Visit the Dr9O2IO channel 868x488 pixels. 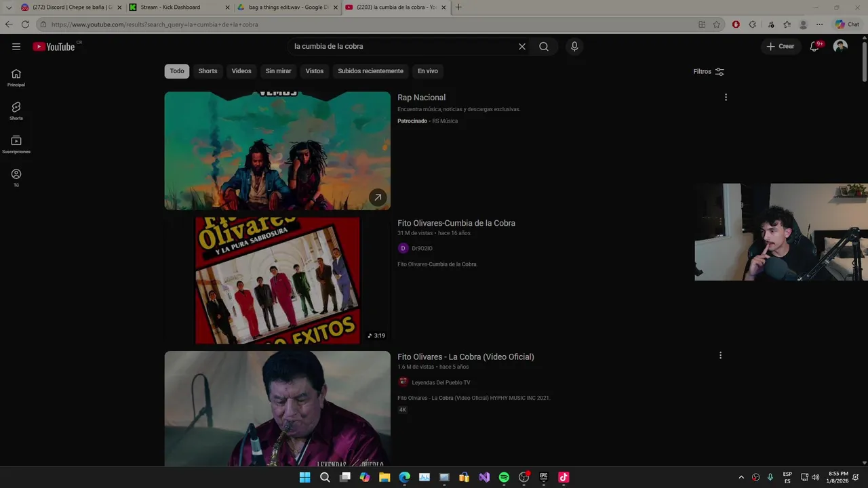422,248
